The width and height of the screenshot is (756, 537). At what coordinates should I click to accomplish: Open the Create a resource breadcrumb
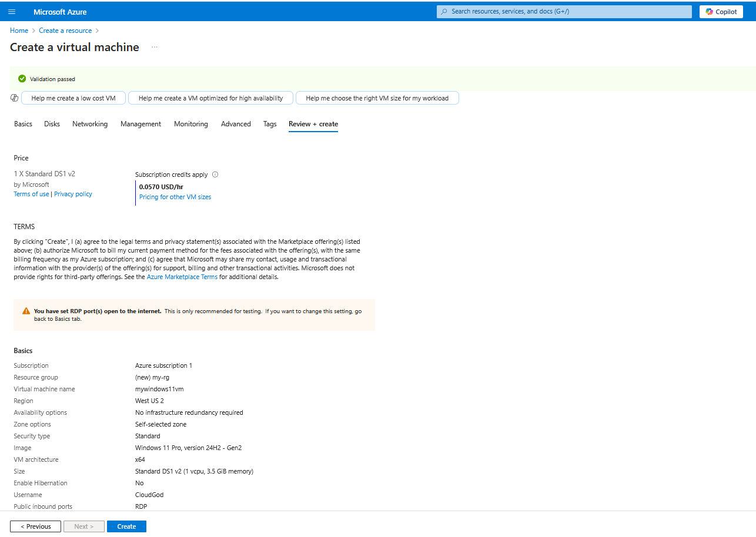pyautogui.click(x=65, y=31)
